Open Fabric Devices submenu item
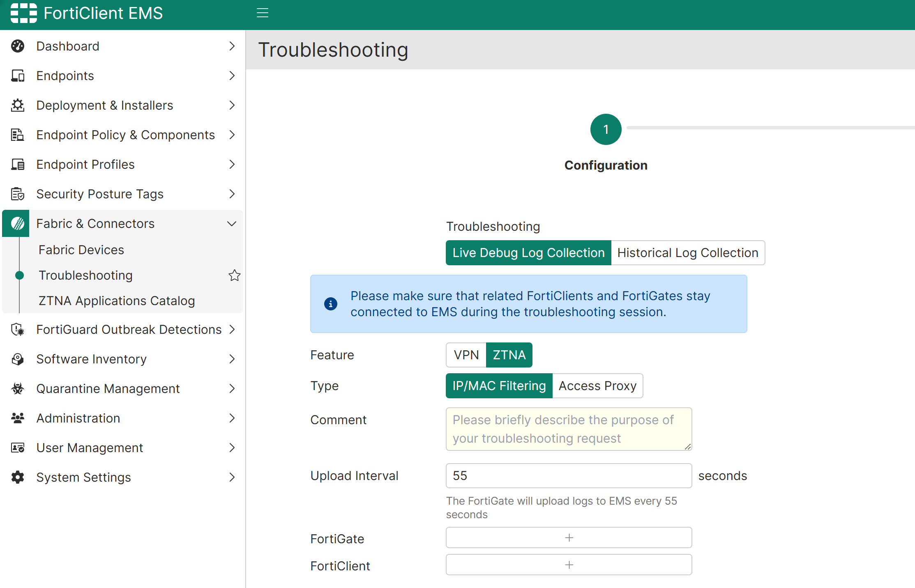Viewport: 915px width, 588px height. (81, 250)
